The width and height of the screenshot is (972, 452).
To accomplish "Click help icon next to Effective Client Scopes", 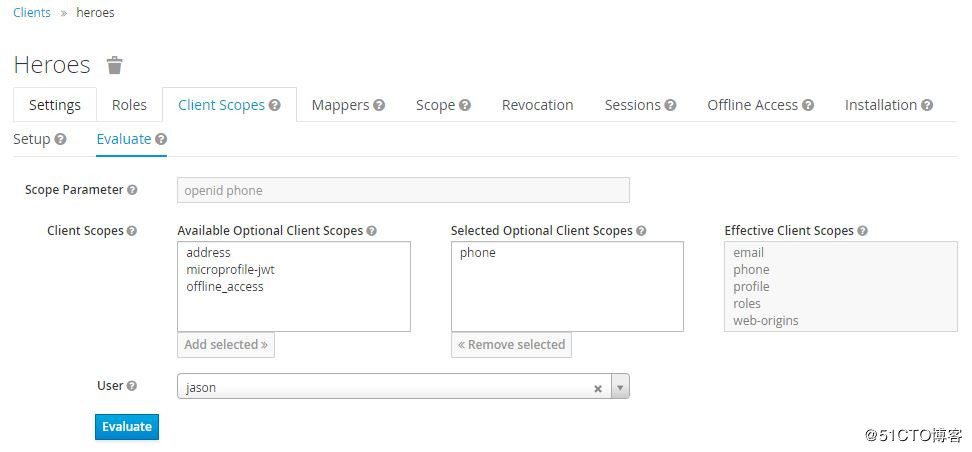I will pyautogui.click(x=862, y=231).
